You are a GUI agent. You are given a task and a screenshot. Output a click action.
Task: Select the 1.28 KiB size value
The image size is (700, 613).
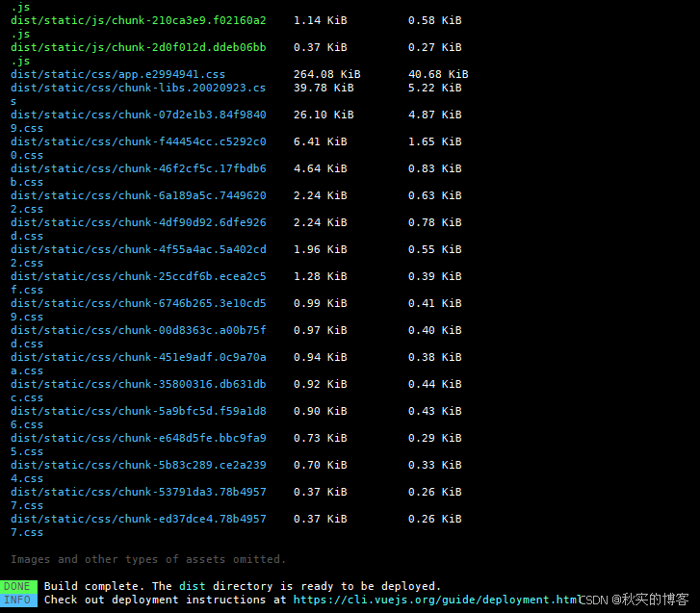point(320,276)
